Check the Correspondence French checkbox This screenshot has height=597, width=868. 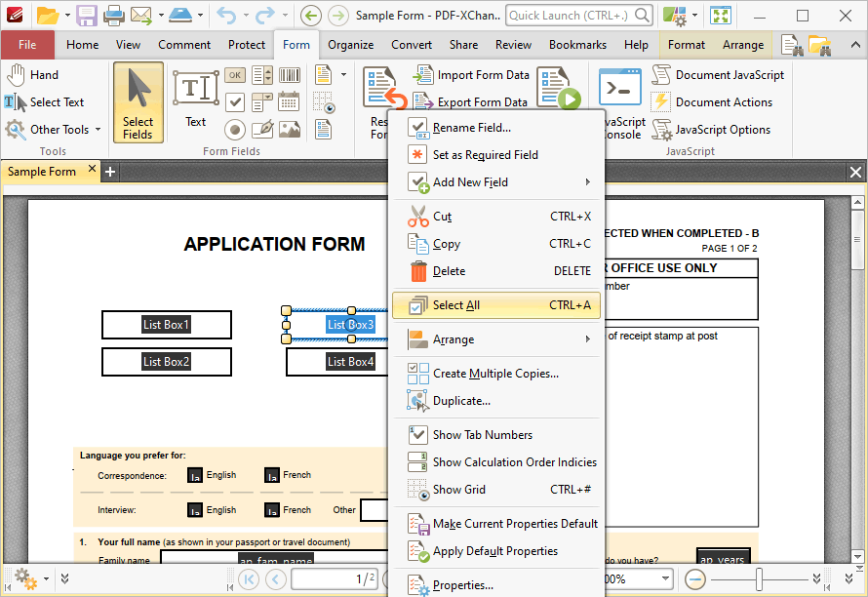271,475
